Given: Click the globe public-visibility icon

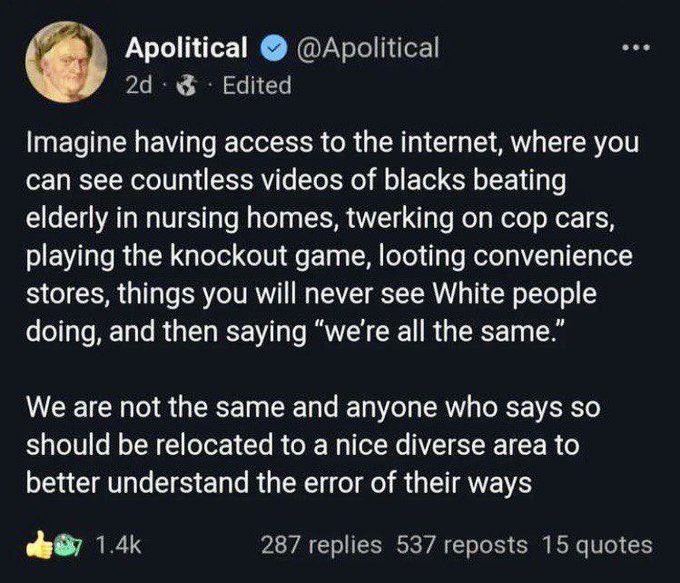Looking at the screenshot, I should [x=185, y=85].
